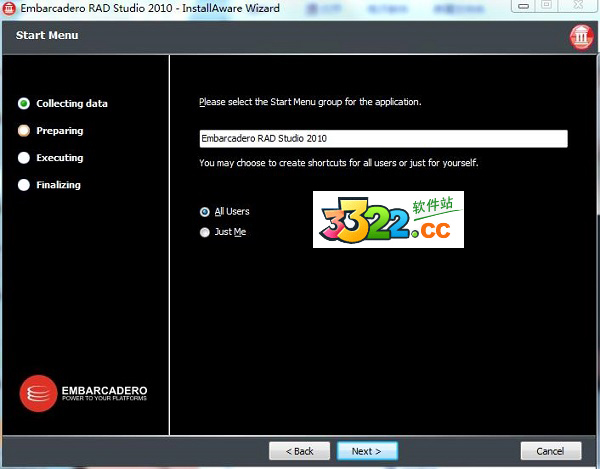Click the Embarcadero red logo
Viewport: 600px width, 469px height.
(38, 393)
